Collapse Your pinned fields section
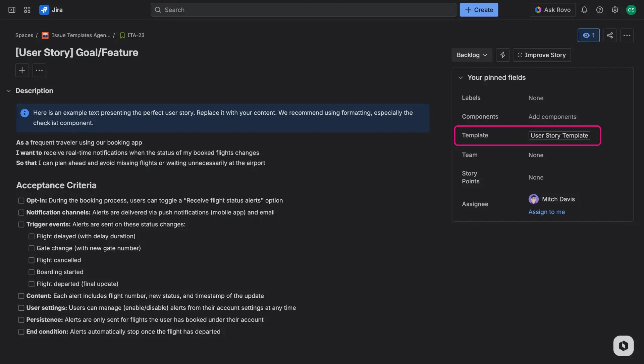 coord(461,77)
